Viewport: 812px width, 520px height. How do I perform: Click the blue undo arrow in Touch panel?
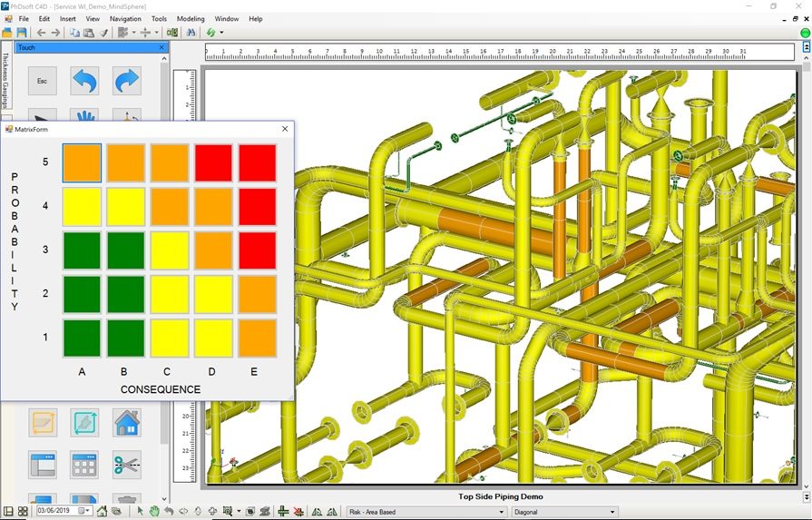tap(85, 81)
